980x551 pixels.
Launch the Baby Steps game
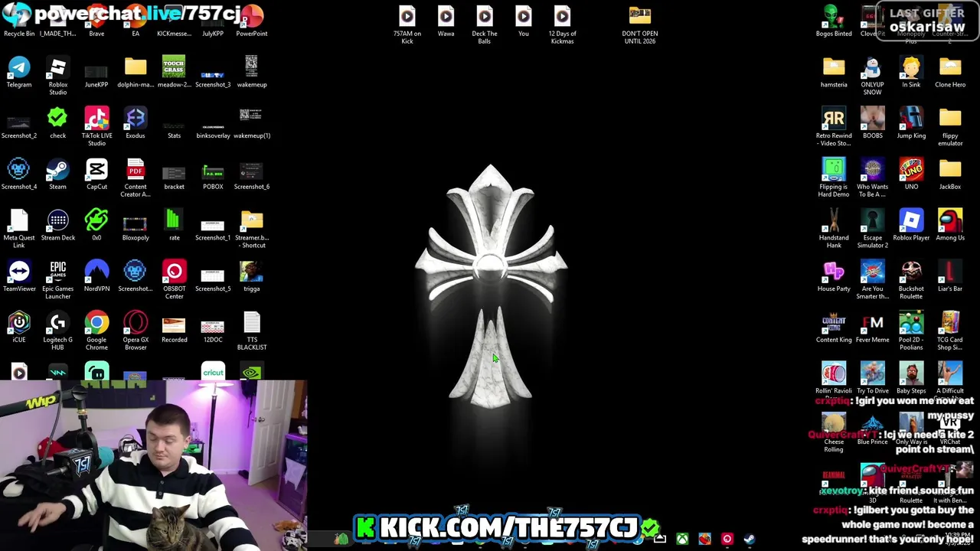pyautogui.click(x=911, y=378)
